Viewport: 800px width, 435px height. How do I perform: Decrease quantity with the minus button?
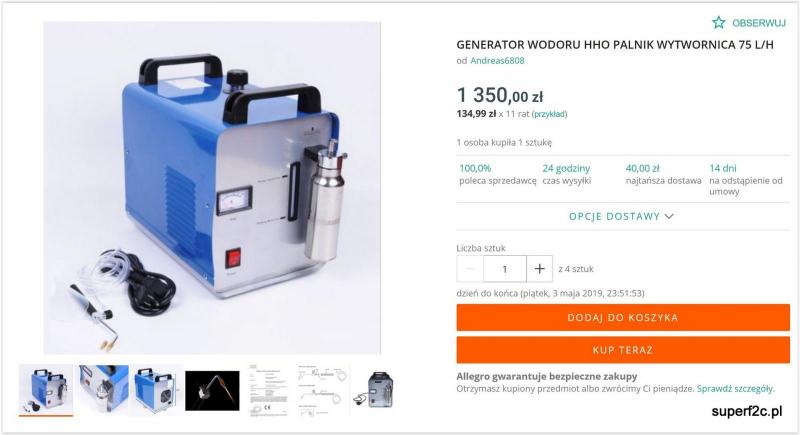[470, 269]
